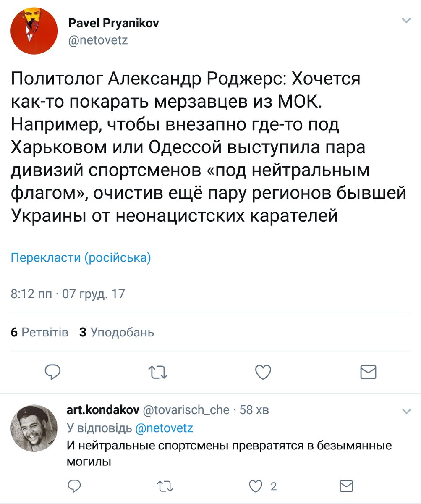
Task: Click the 'Перекласти (російська)' translate link
Action: (81, 257)
